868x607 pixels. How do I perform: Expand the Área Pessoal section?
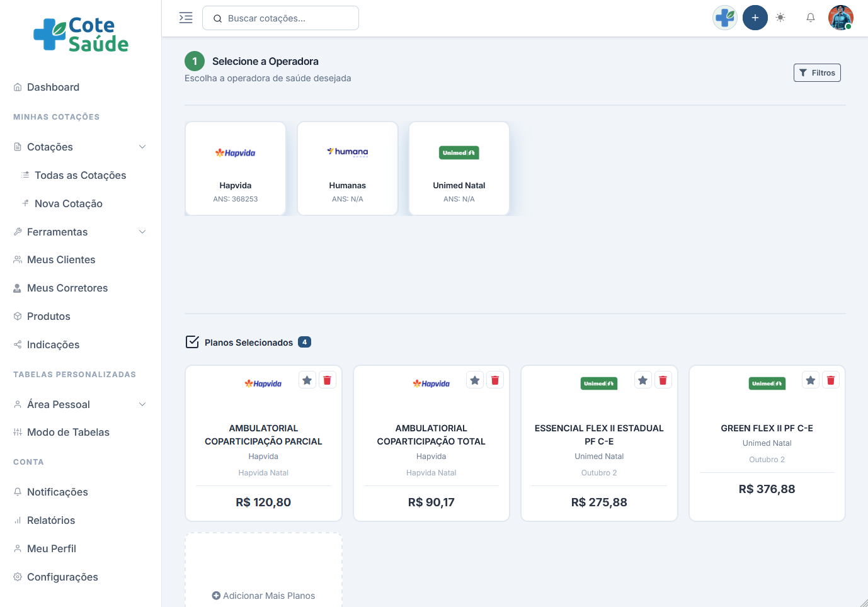pos(142,404)
